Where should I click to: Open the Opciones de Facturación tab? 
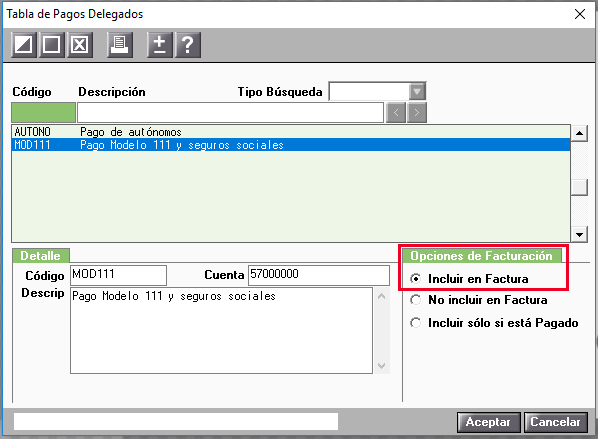(x=481, y=256)
